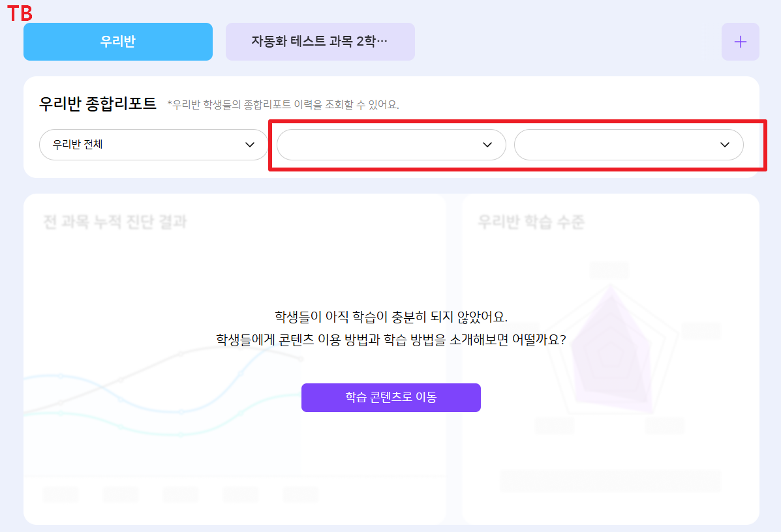Image resolution: width=781 pixels, height=532 pixels.
Task: Click the chevron arrow in 우리반 전체 selector
Action: click(250, 145)
